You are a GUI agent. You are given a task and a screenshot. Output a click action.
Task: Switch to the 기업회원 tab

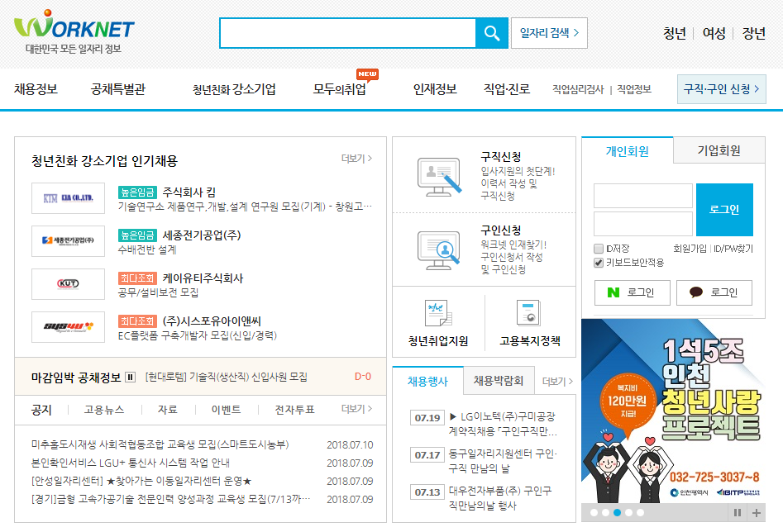[x=719, y=150]
